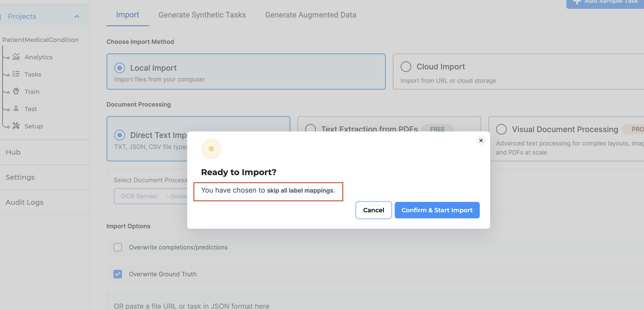644x310 pixels.
Task: Click the Cancel button
Action: click(374, 210)
